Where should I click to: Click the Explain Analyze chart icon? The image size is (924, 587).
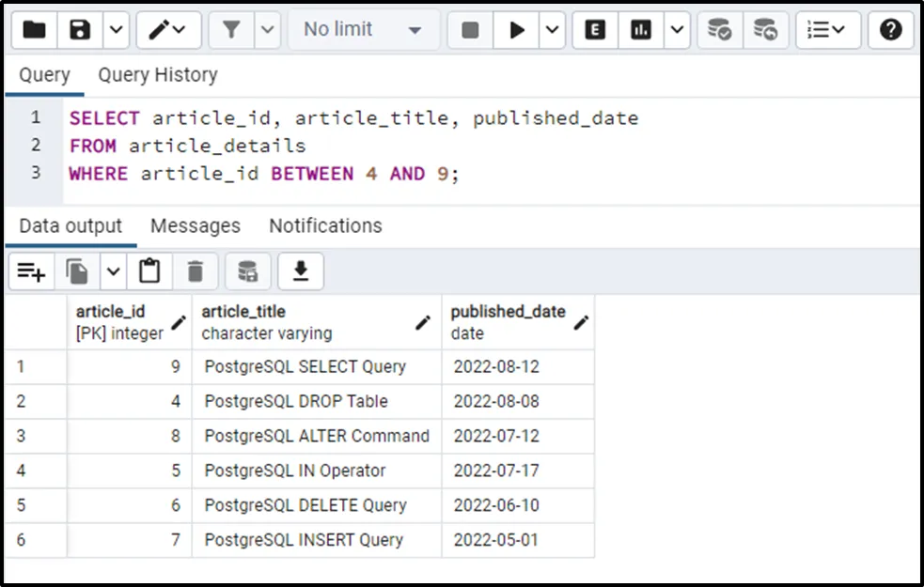[x=641, y=30]
